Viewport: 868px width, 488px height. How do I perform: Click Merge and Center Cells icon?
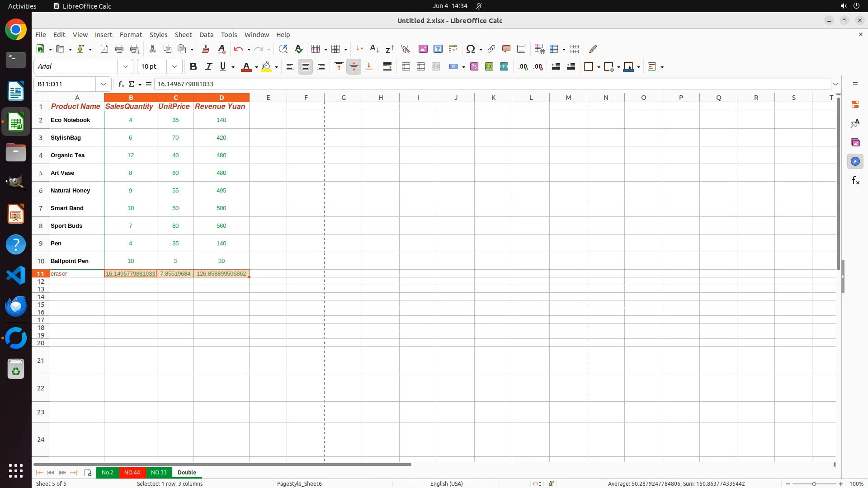[x=406, y=66]
